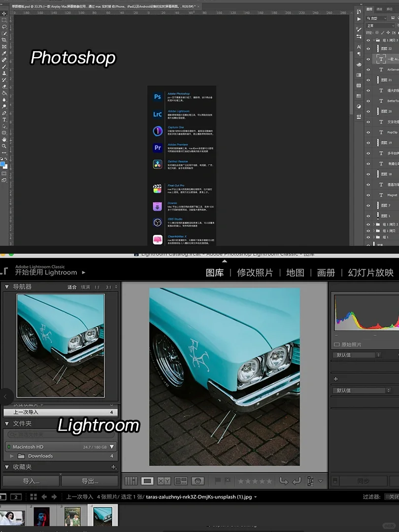Switch to Lightroom 修改照片 module

(255, 273)
